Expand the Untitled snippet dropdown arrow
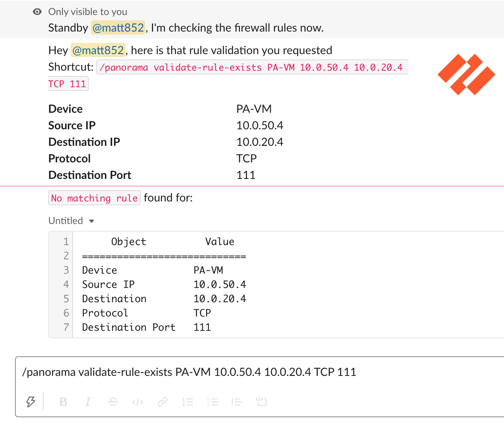Viewport: 504px width, 427px height. pos(91,221)
